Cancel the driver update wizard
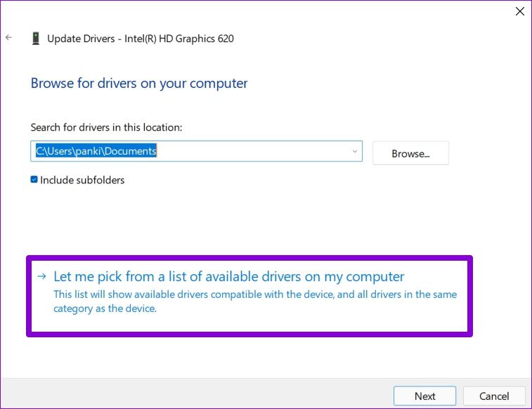This screenshot has height=409, width=532. pyautogui.click(x=495, y=396)
